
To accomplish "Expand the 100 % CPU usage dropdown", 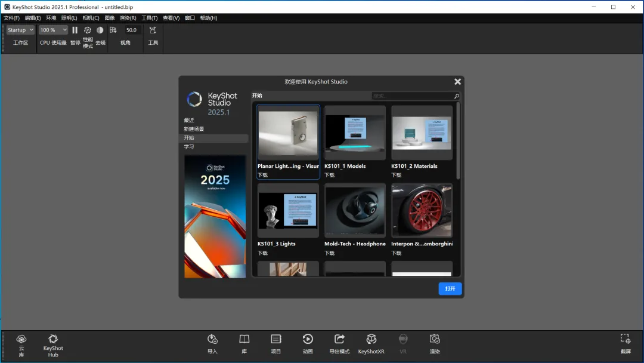I will tap(53, 30).
